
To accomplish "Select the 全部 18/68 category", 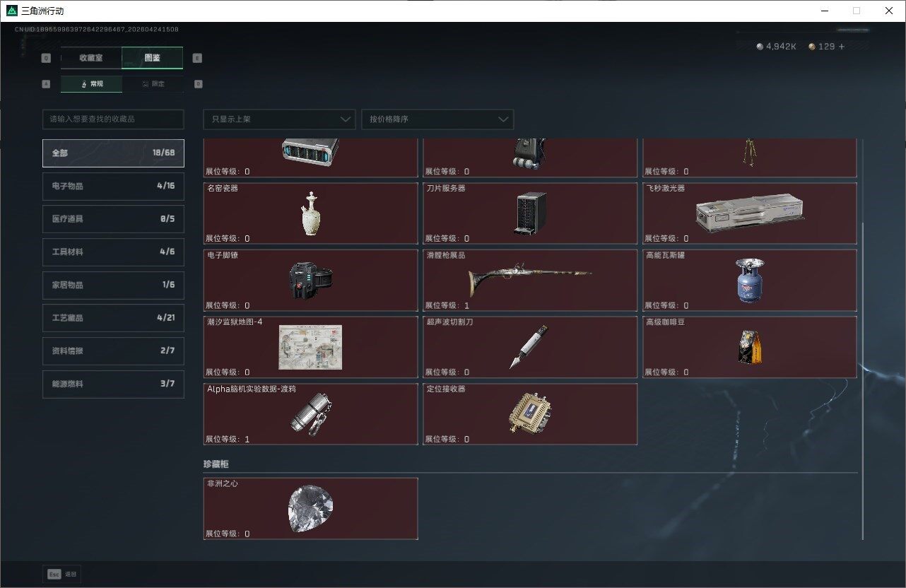I will pos(113,153).
